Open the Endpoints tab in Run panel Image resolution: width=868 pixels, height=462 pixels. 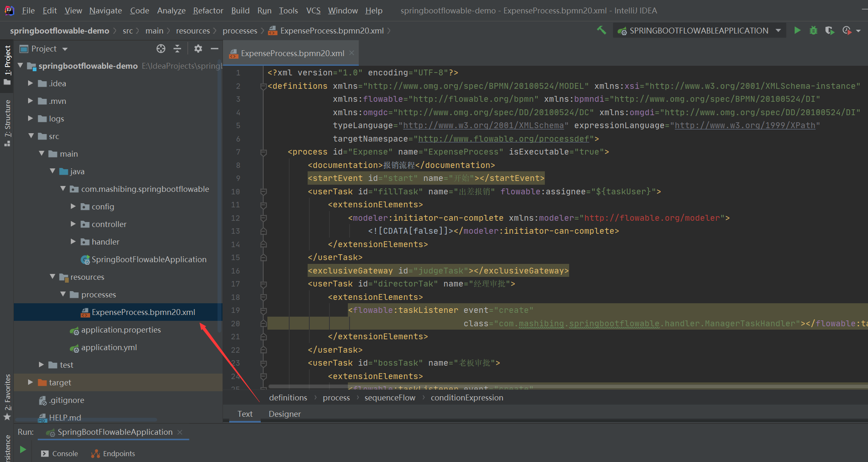pos(114,454)
